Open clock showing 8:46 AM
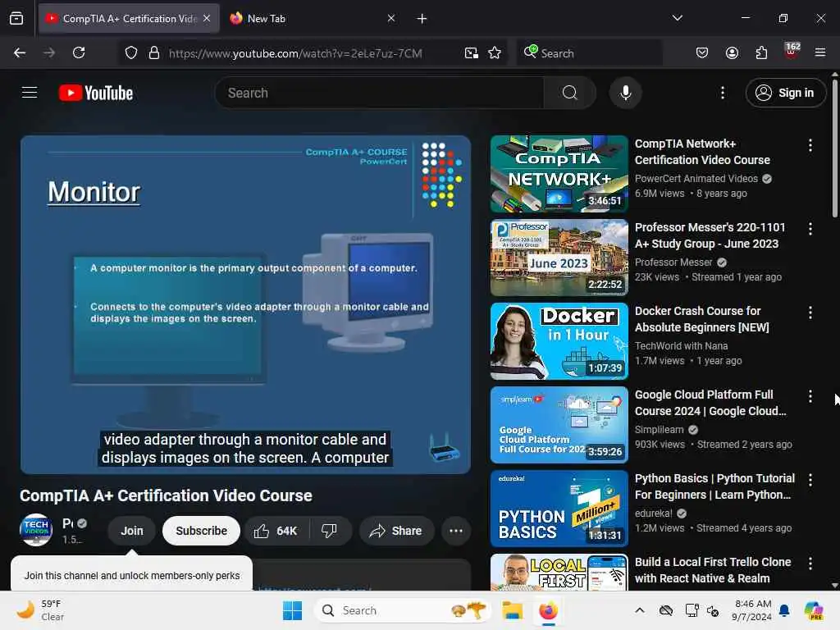This screenshot has height=630, width=840. (x=752, y=610)
